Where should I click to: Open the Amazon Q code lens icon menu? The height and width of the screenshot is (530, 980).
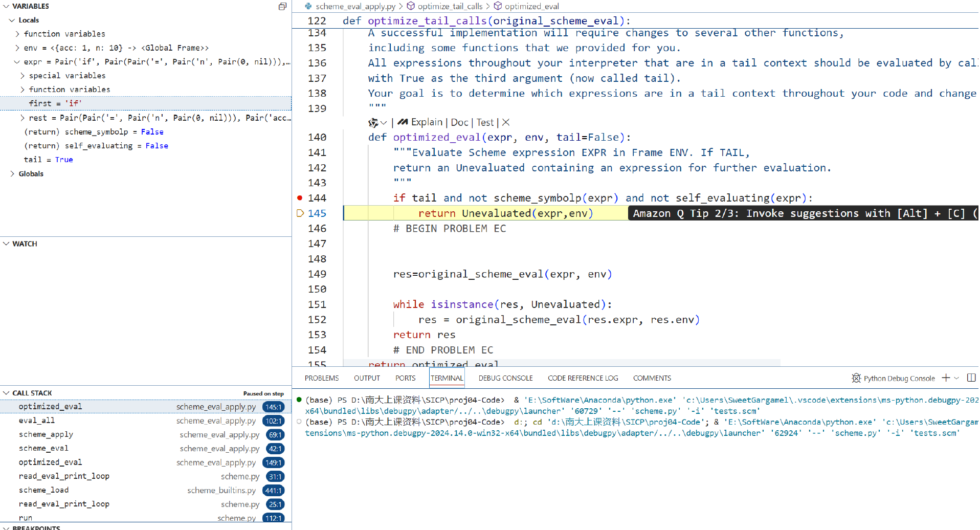click(377, 122)
